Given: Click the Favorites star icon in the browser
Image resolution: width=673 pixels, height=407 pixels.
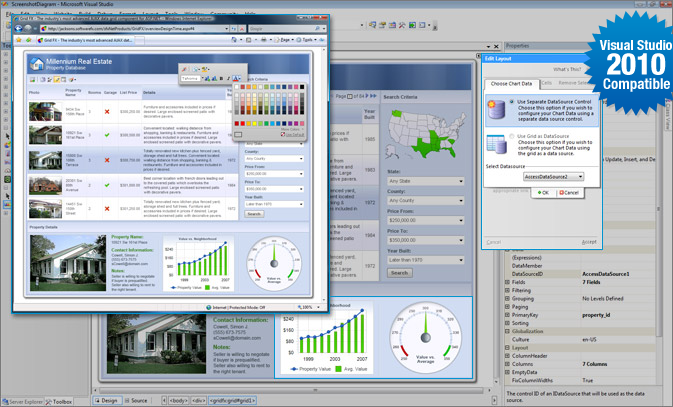Looking at the screenshot, I should (x=18, y=40).
